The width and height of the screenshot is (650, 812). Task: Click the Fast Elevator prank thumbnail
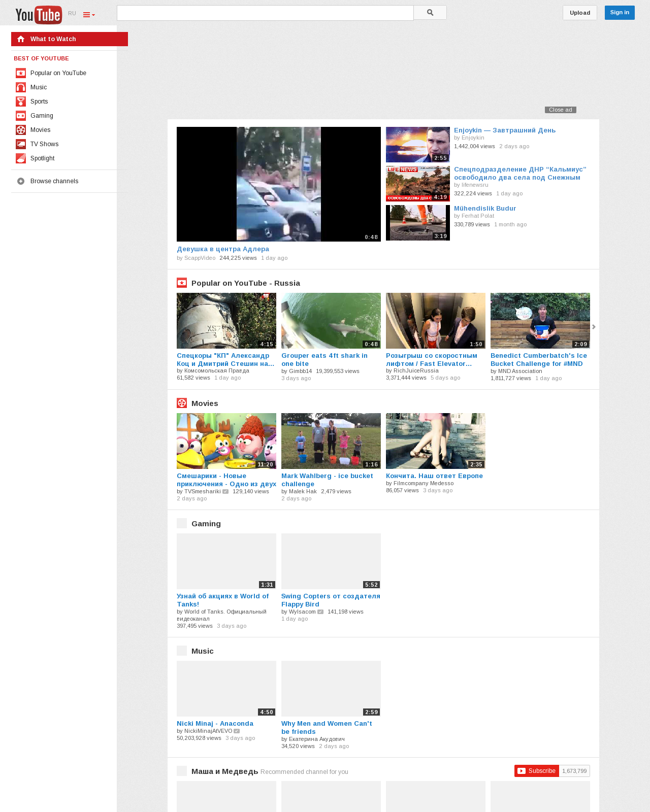(x=436, y=321)
